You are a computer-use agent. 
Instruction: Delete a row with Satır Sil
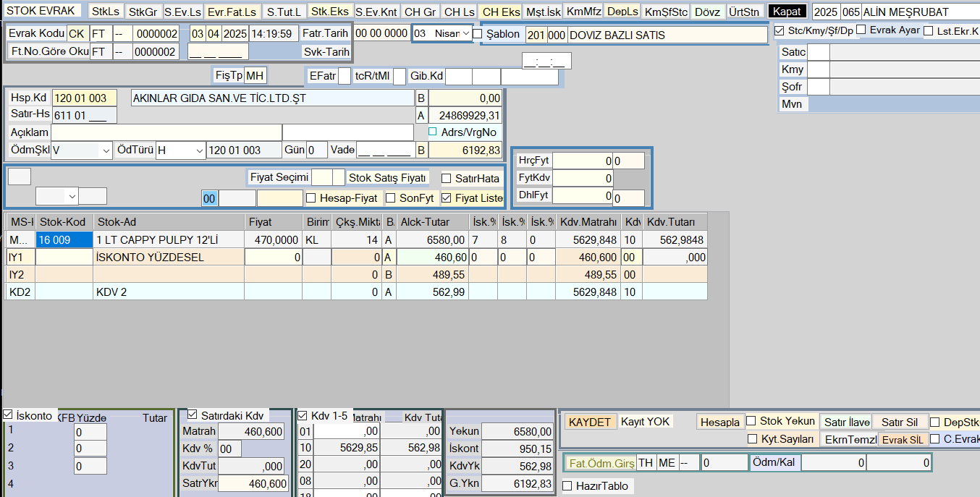point(899,422)
